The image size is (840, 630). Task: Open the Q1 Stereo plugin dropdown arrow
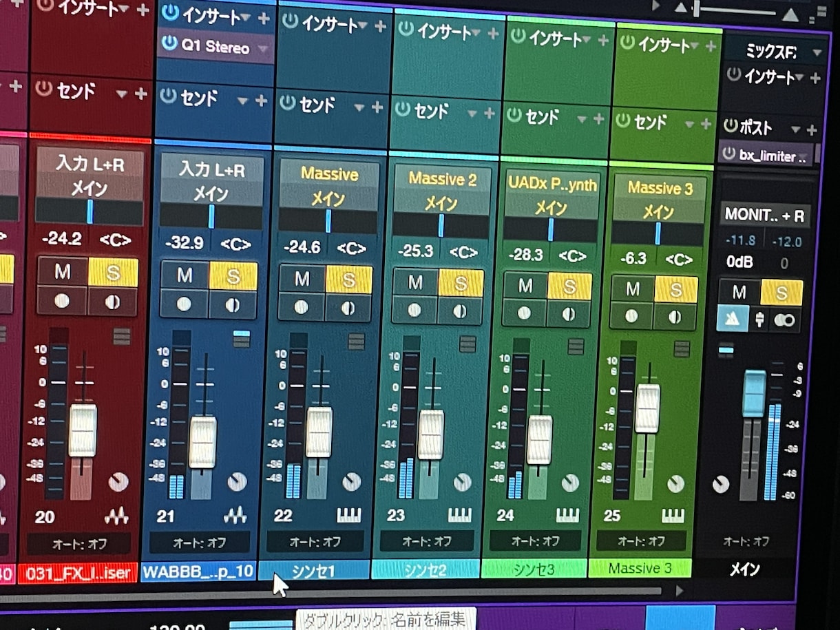(262, 48)
